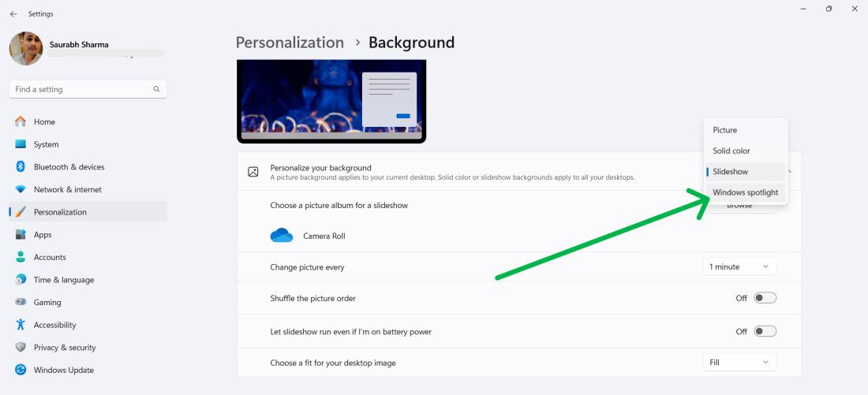Screen dimensions: 868x395
Task: Open System settings
Action: (x=88, y=144)
